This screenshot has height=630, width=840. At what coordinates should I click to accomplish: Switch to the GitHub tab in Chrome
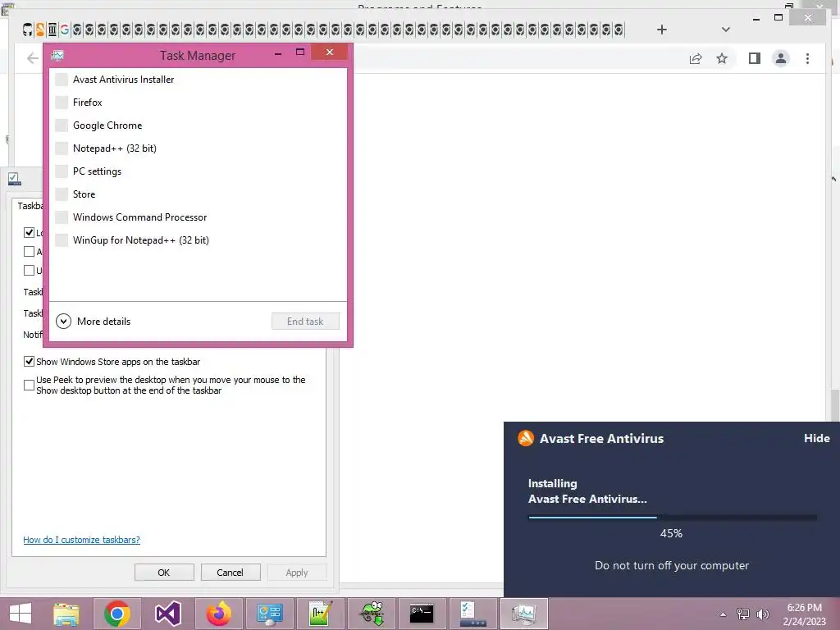coord(27,30)
